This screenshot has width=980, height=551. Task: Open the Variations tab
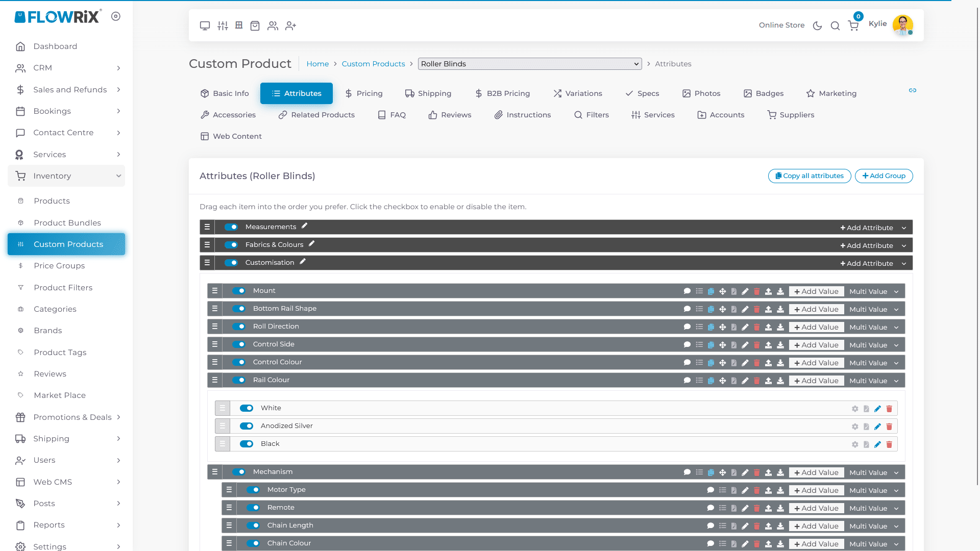pos(577,93)
